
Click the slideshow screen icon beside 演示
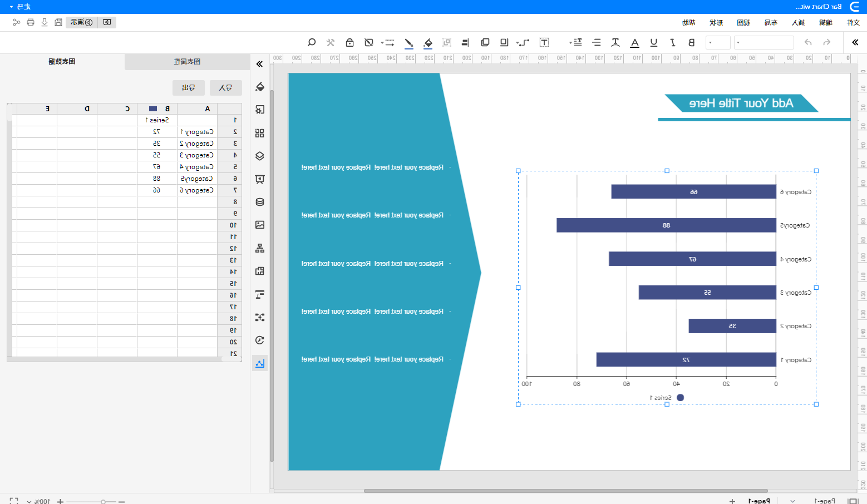point(107,22)
